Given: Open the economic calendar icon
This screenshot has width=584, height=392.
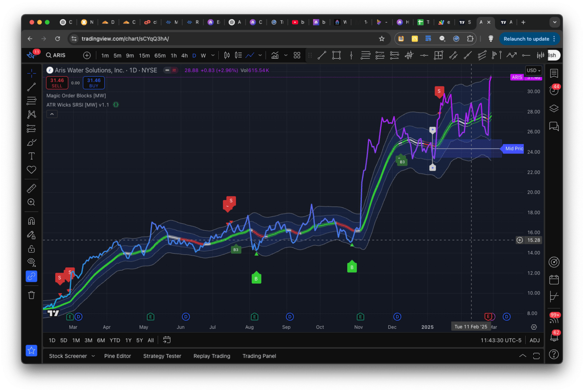Looking at the screenshot, I should [554, 280].
